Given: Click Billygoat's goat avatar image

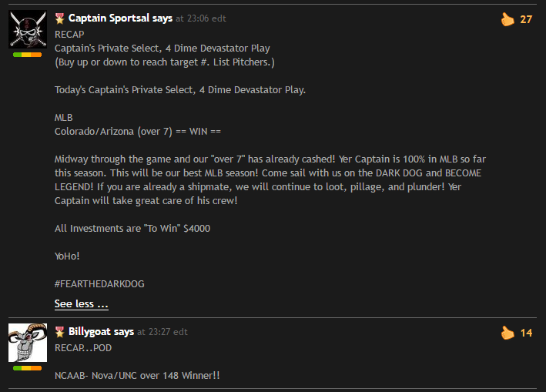Looking at the screenshot, I should click(28, 343).
